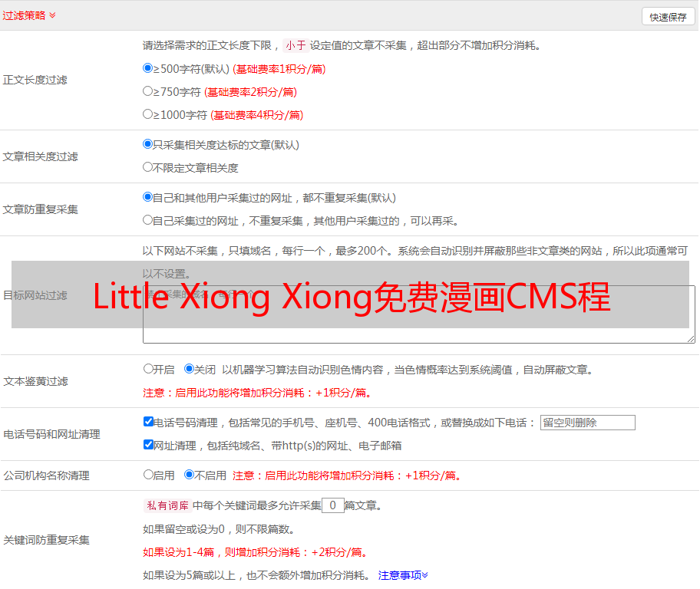The height and width of the screenshot is (589, 700).
Task: Select 启用 radio for 公司机构名称清理
Action: 148,475
